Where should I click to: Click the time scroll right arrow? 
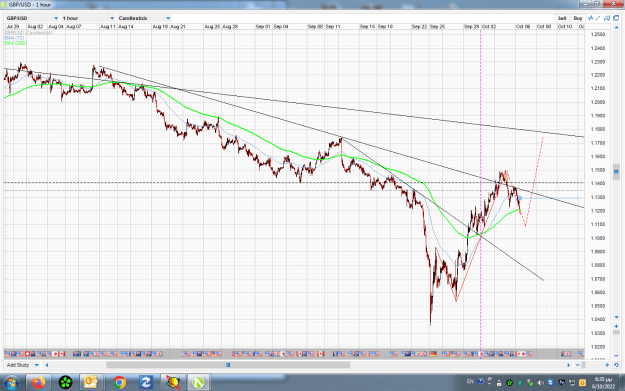569,365
